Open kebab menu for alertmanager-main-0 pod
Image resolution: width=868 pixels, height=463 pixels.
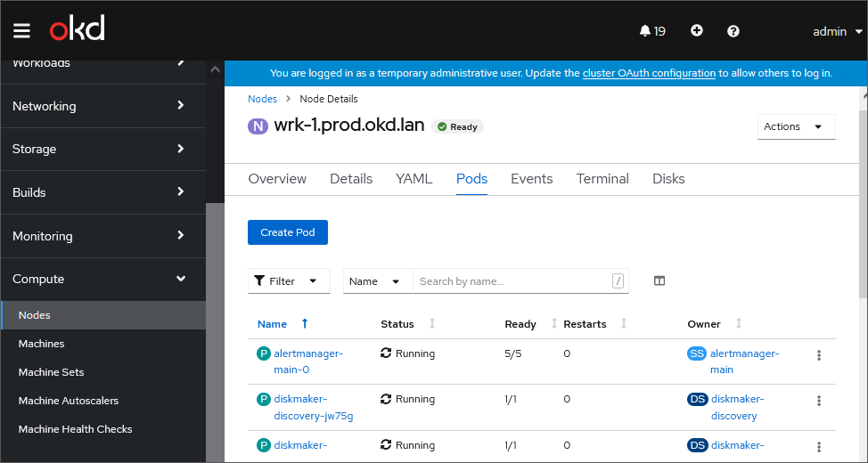click(x=818, y=355)
